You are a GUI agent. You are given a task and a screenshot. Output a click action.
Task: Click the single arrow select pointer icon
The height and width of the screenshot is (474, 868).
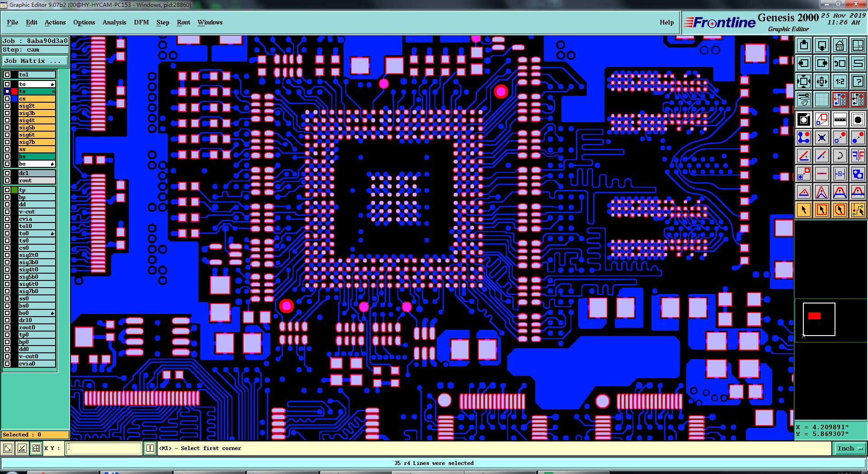[x=804, y=210]
